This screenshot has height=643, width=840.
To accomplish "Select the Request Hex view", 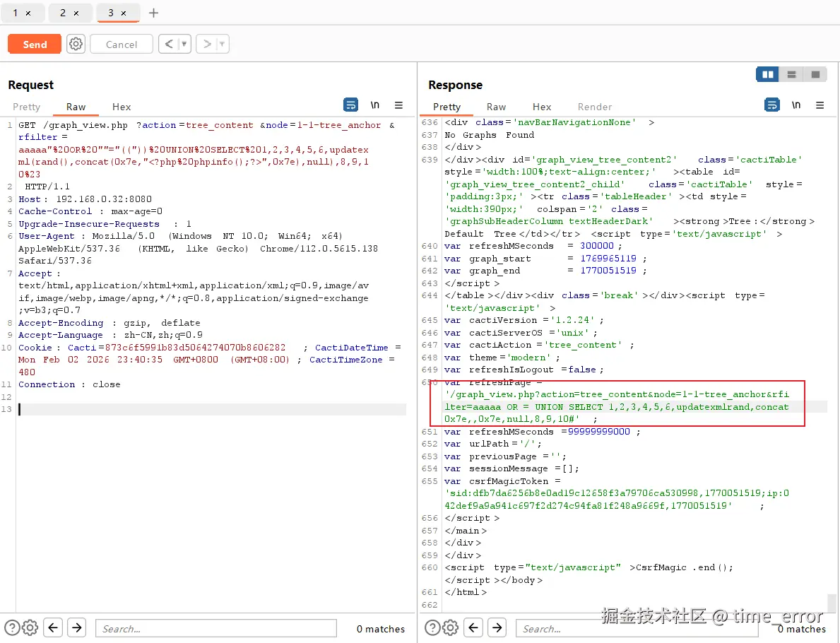I will coord(122,107).
